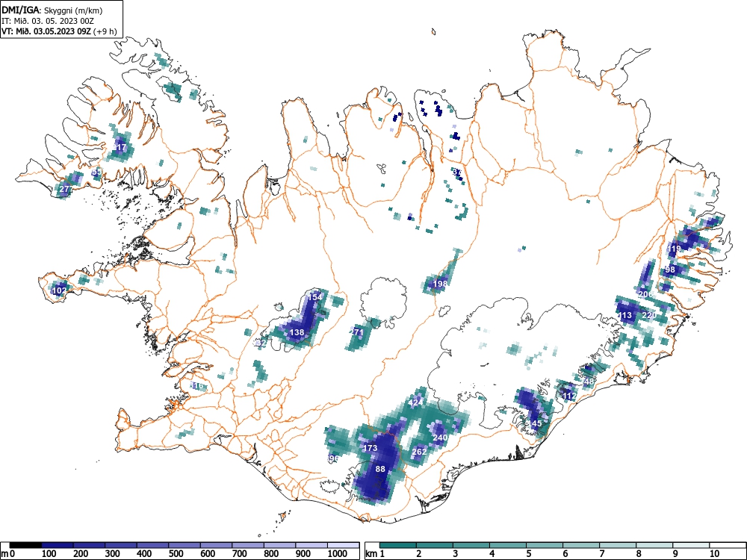Select the '102' value on Snæfellsnes tip
747x560 pixels.
point(59,290)
